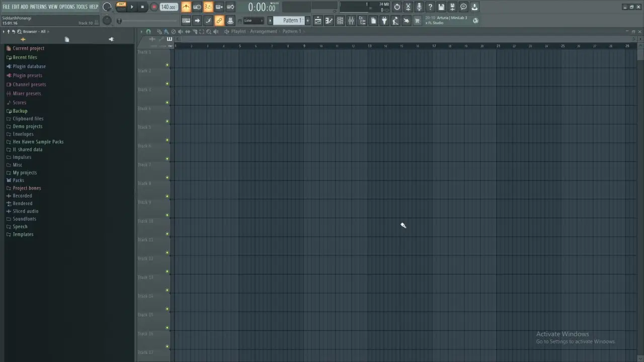The image size is (644, 362).
Task: Click the Record button
Action: (154, 7)
